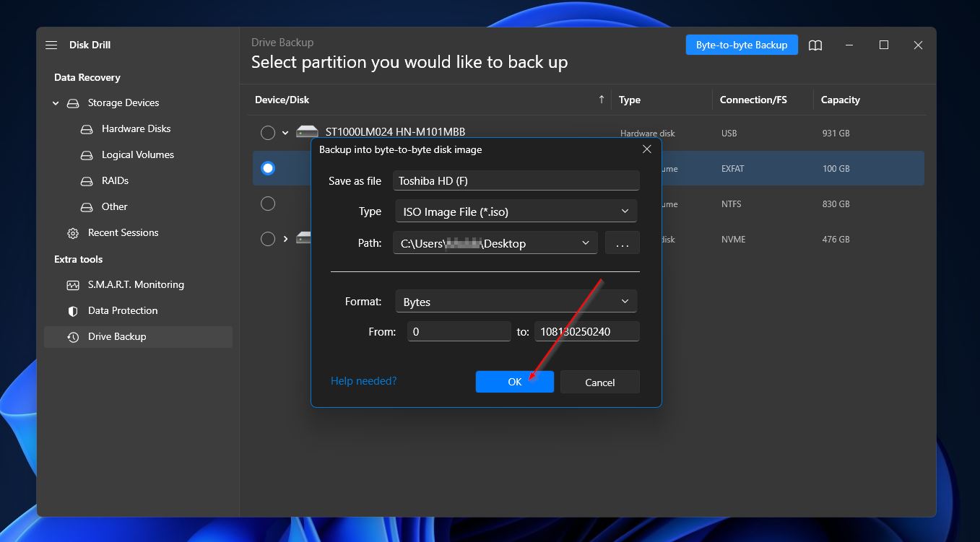Screen dimensions: 980x542
Task: Close the byte-to-byte backup dialog
Action: pyautogui.click(x=647, y=149)
